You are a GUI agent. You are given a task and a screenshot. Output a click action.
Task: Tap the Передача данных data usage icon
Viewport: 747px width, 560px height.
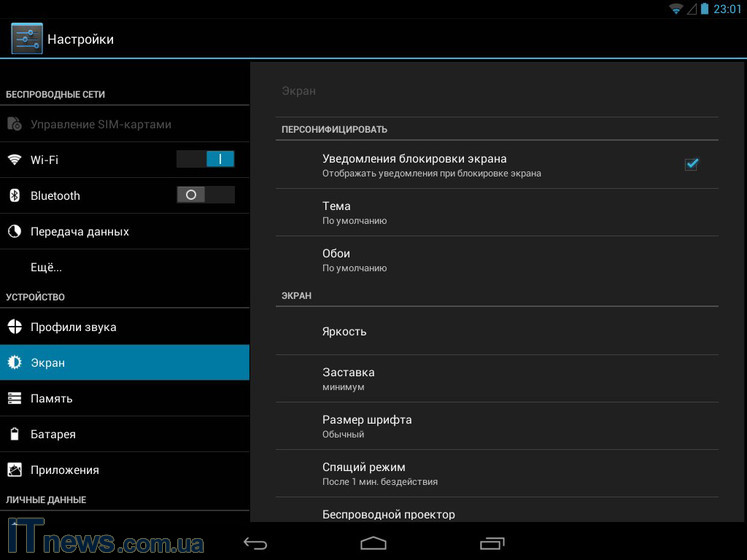pyautogui.click(x=15, y=232)
